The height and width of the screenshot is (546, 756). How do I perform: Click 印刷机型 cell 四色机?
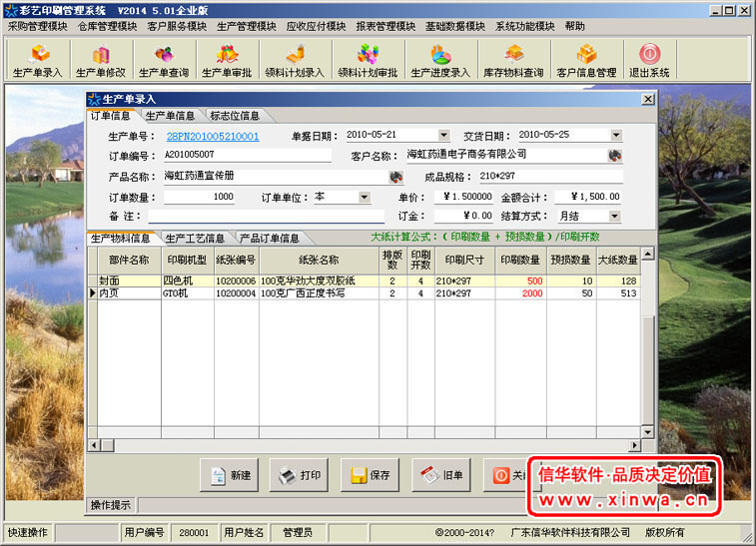[x=188, y=280]
